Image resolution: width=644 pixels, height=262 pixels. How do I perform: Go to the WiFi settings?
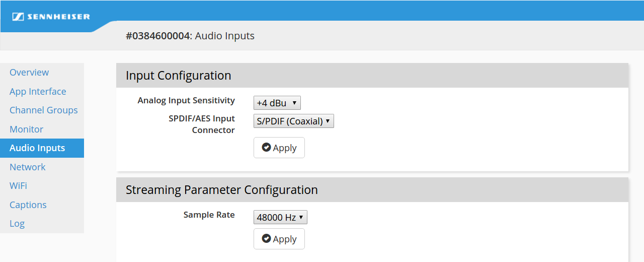coord(19,186)
